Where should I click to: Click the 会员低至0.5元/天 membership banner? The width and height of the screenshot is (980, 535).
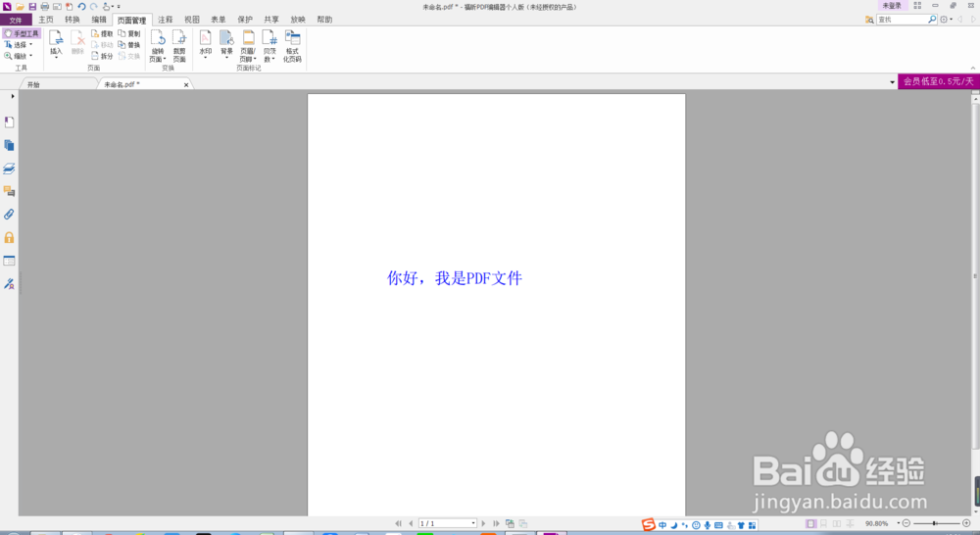[x=939, y=81]
